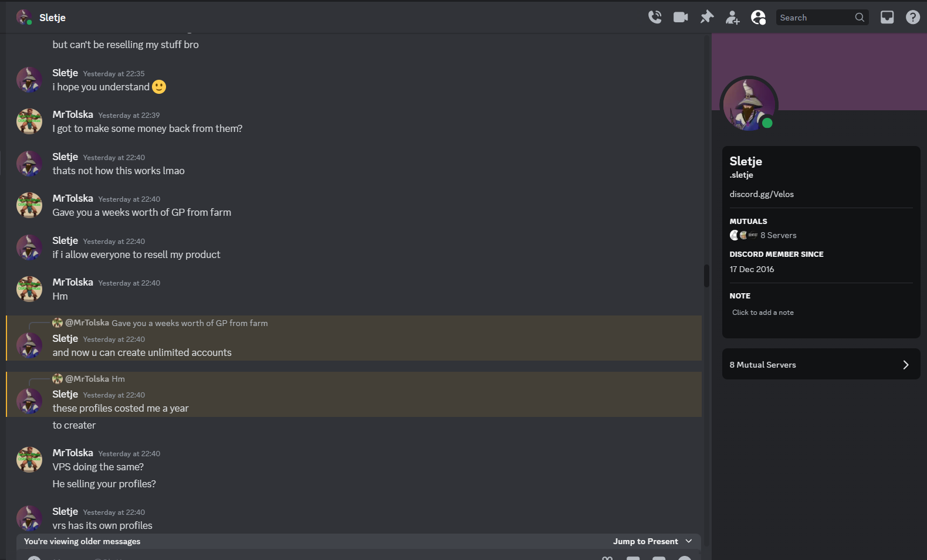
Task: Click the mutual 8 Servers link
Action: [779, 235]
